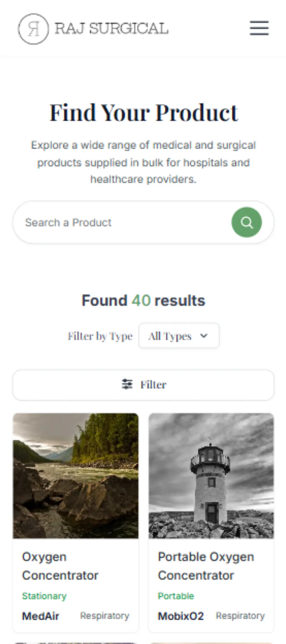Click the green Stationary type label
Image resolution: width=286 pixels, height=644 pixels.
[44, 596]
